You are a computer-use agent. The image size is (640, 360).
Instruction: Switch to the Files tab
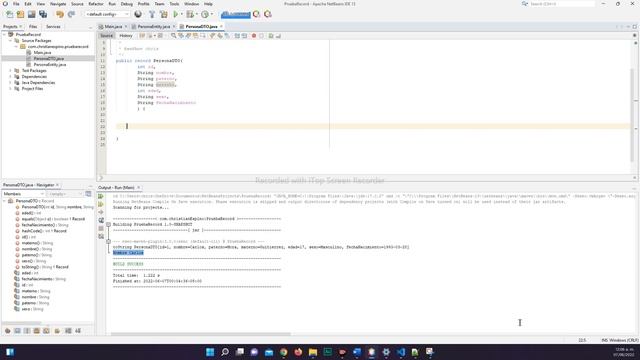(x=33, y=27)
